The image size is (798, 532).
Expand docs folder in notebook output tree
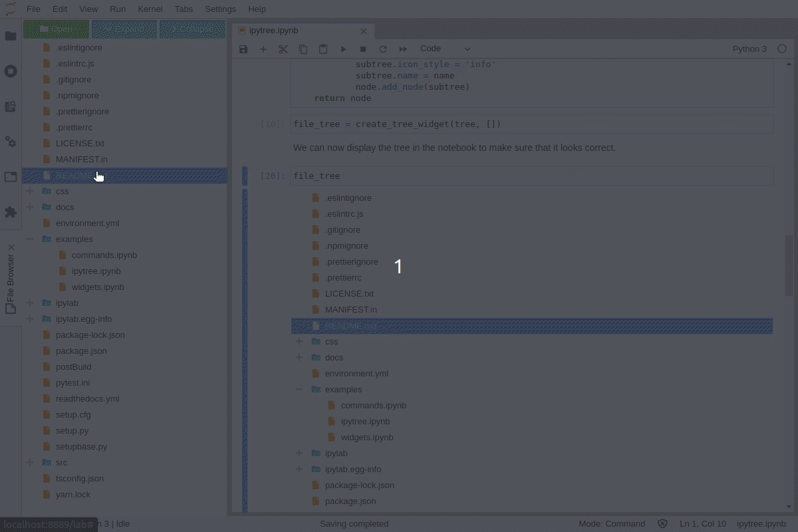(299, 357)
